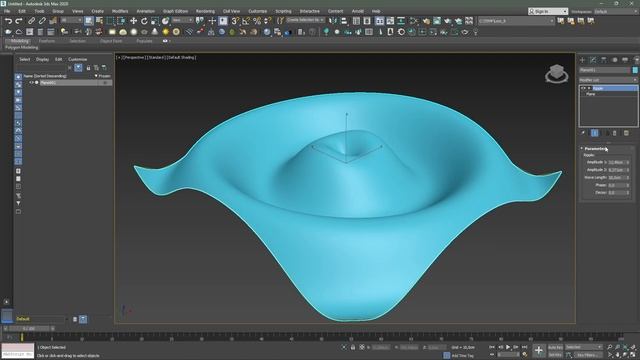640x360 pixels.
Task: Click the Unlink Selection icon
Action: (x=42, y=21)
